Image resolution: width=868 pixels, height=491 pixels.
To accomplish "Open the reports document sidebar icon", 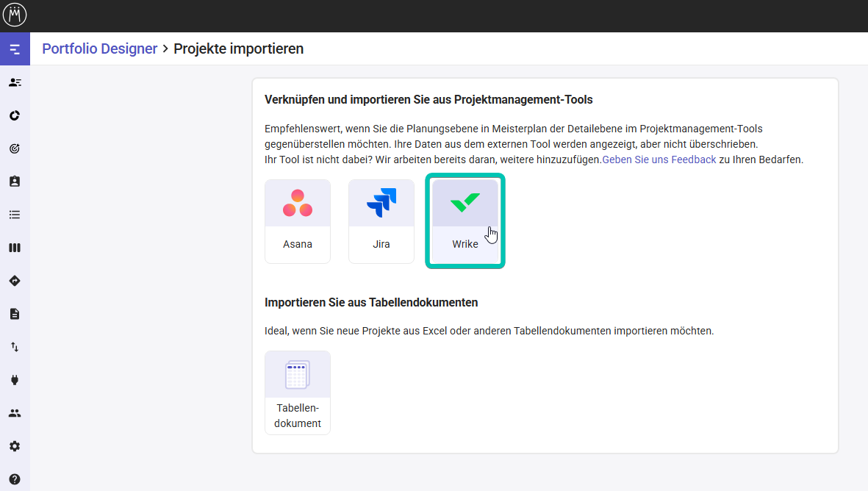I will (x=15, y=314).
